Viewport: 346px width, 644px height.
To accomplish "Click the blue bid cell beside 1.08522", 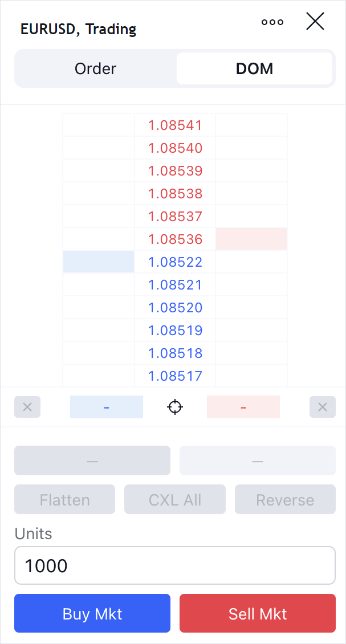I will click(x=99, y=262).
